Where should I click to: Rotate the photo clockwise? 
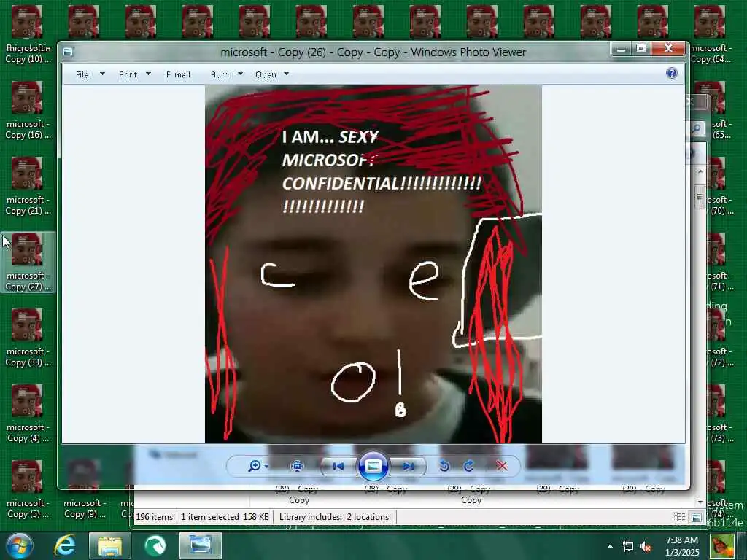pos(469,466)
